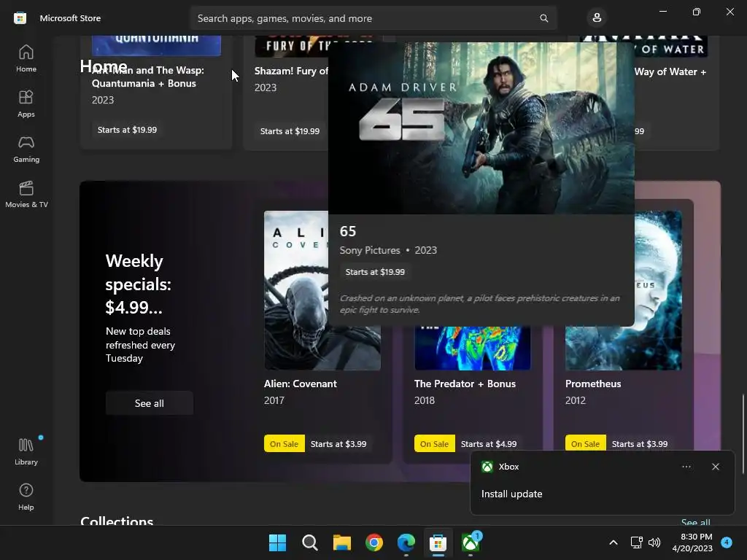Open the user account profile icon
The image size is (747, 560).
click(x=597, y=18)
